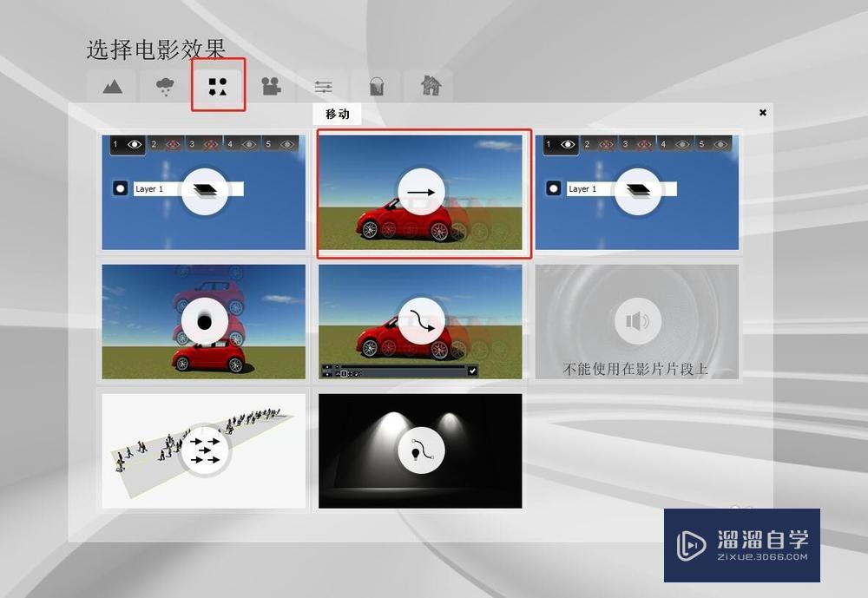Select the objects shapes effects tab
The image size is (868, 598).
(x=218, y=87)
